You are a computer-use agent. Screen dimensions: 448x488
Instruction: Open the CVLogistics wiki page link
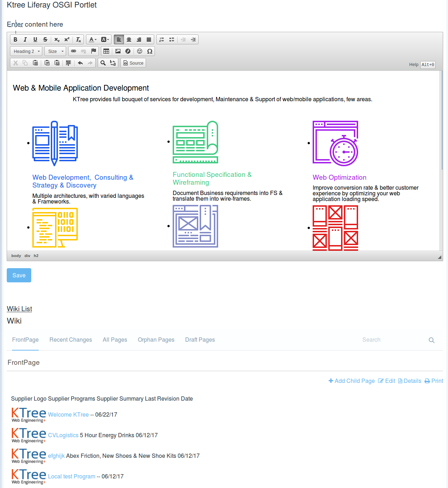[x=63, y=435]
